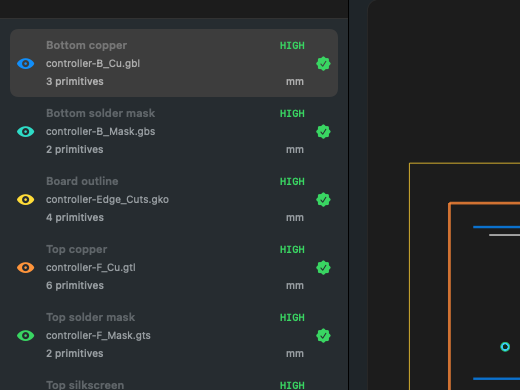Click the Board outline layer title
Viewport: 520px width, 390px height.
(x=82, y=181)
